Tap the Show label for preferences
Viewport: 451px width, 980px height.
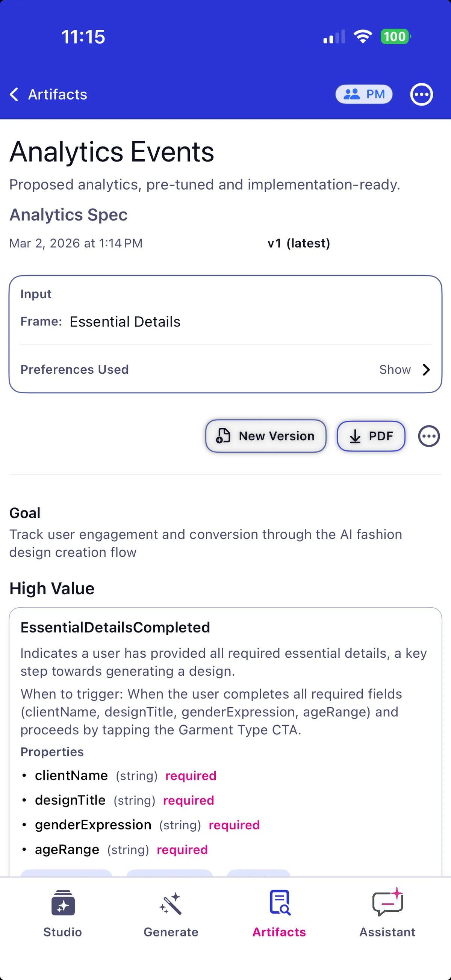click(395, 369)
